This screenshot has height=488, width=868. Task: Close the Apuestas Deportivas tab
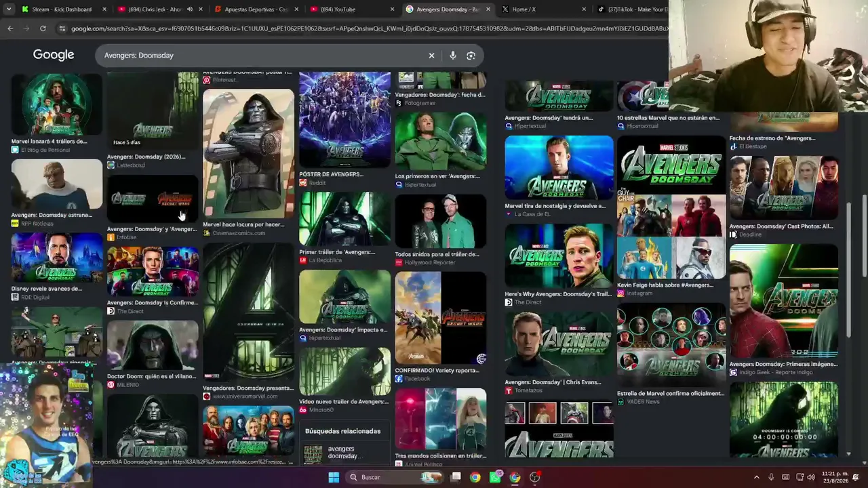[296, 9]
